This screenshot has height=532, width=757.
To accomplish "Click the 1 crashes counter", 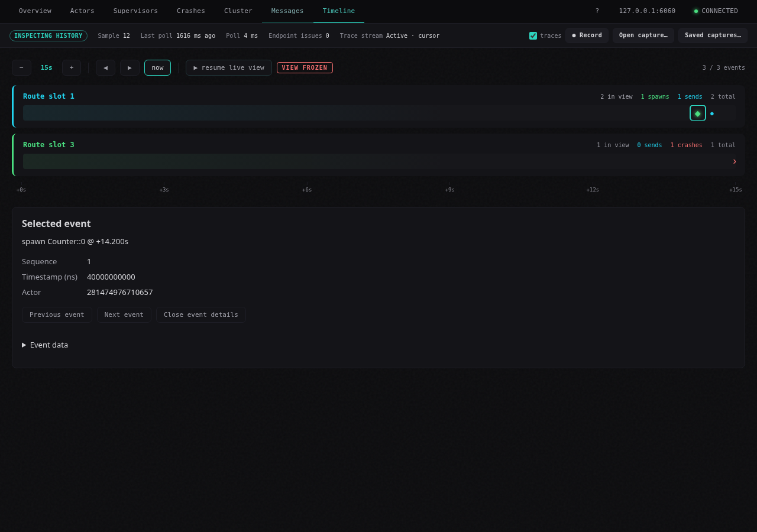I will pos(687,145).
